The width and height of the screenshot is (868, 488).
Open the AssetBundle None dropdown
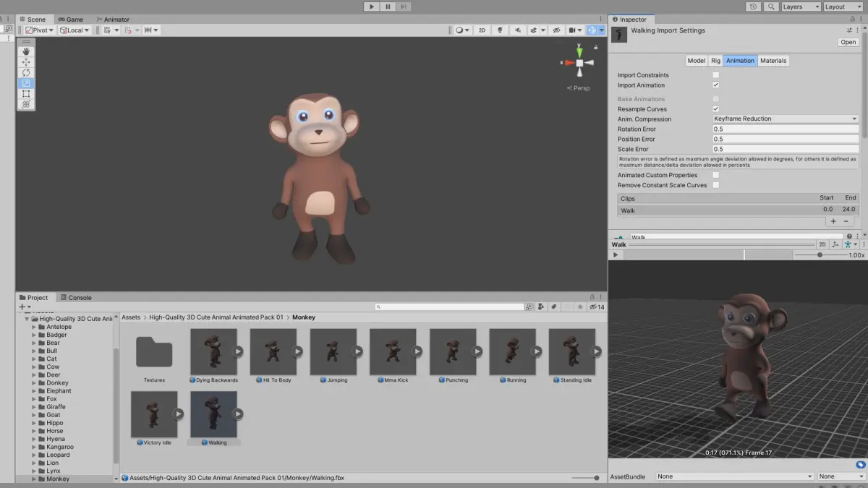click(734, 476)
